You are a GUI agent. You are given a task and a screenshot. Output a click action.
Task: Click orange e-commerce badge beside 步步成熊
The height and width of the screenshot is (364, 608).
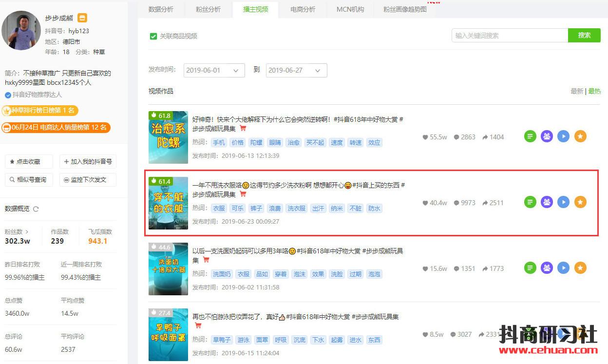82,18
